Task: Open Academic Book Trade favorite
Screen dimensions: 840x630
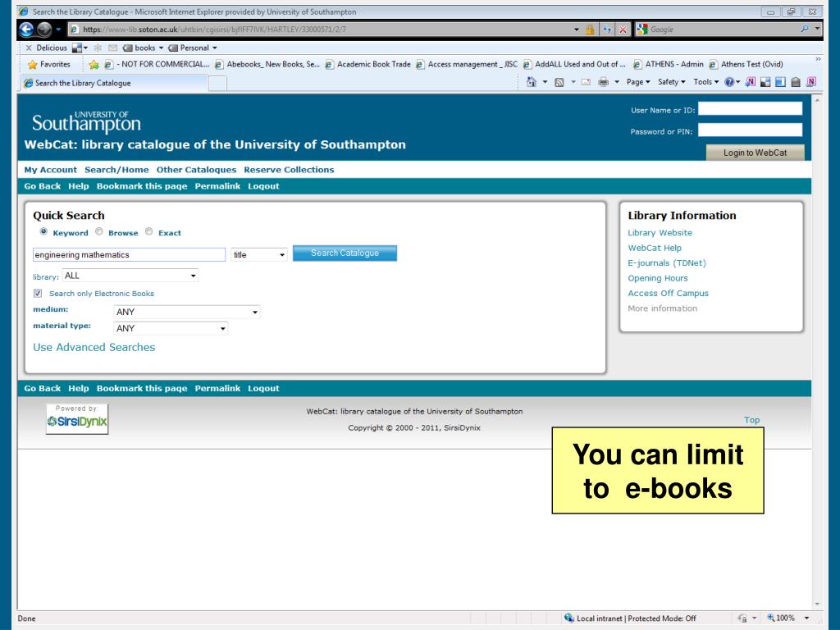Action: [367, 64]
